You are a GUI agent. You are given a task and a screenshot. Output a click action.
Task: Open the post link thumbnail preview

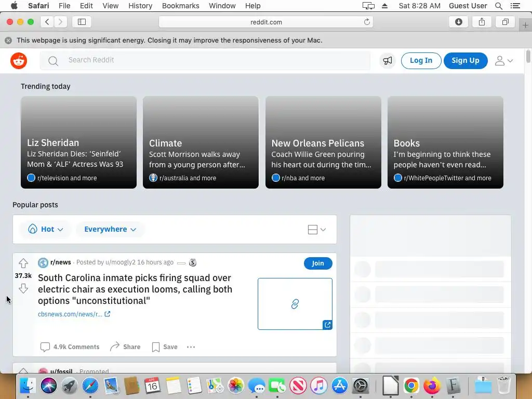click(295, 303)
